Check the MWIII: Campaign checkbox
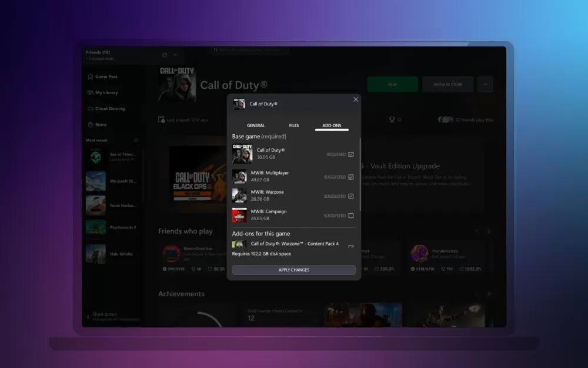Viewport: 588px width, 368px height. click(351, 216)
